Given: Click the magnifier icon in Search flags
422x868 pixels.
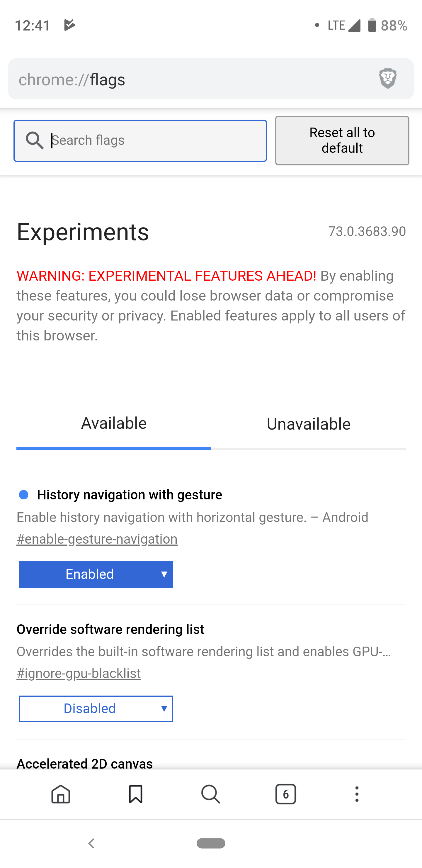Looking at the screenshot, I should point(35,140).
